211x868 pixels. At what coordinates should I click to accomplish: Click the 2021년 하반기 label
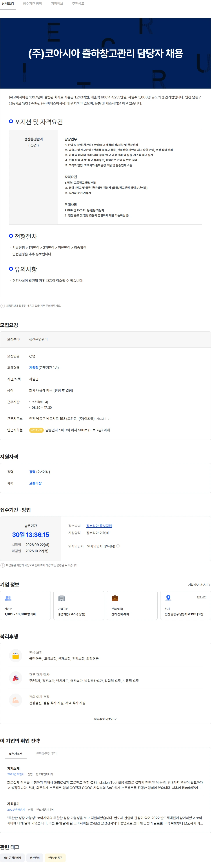tap(16, 774)
